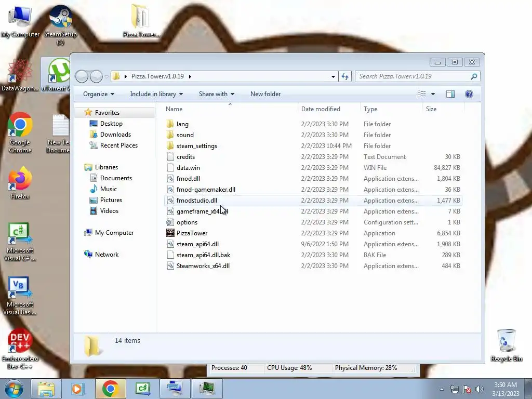
Task: Select the steam_api64.dll file name
Action: 197,244
